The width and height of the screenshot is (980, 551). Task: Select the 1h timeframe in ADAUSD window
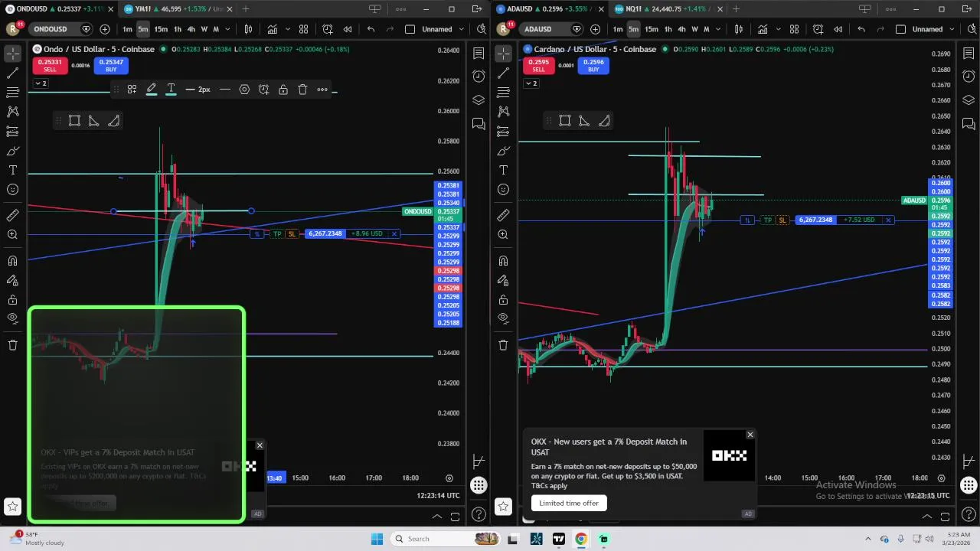click(x=668, y=29)
